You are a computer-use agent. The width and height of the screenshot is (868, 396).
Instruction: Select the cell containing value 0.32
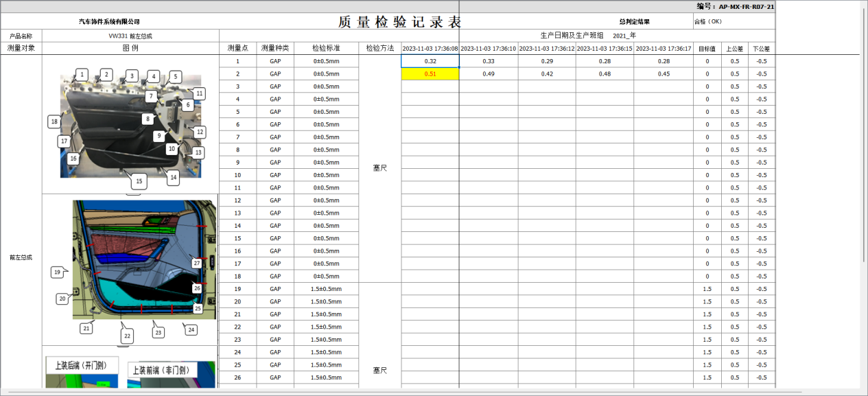point(429,61)
